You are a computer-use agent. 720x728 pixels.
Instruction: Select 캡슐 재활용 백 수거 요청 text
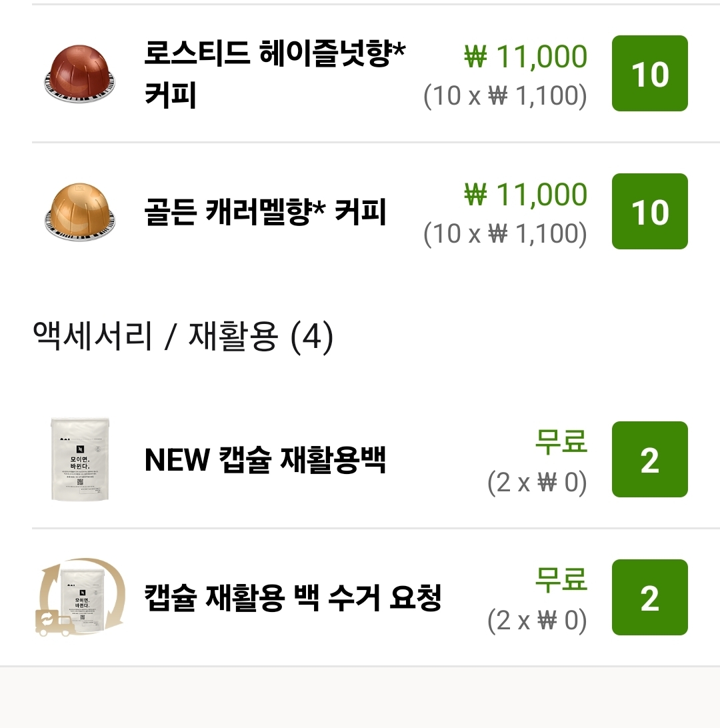(293, 598)
